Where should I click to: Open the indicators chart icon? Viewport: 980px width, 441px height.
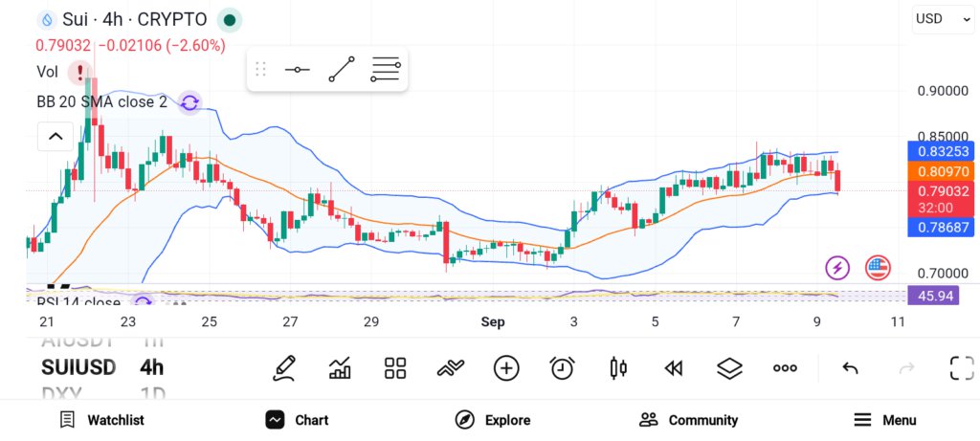[340, 368]
